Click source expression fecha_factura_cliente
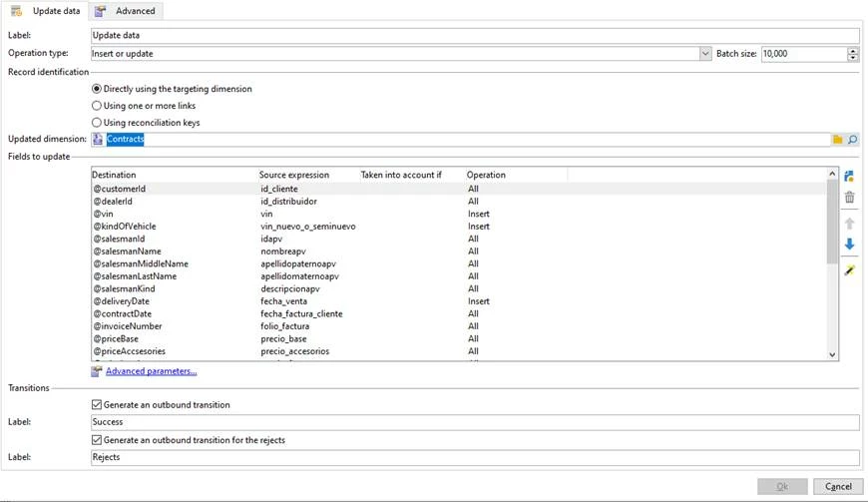The height and width of the screenshot is (502, 868). point(301,313)
